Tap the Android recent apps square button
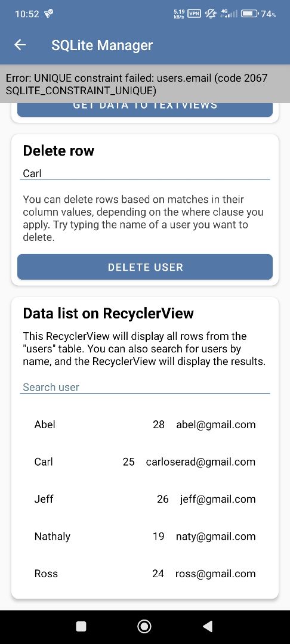 [81, 626]
